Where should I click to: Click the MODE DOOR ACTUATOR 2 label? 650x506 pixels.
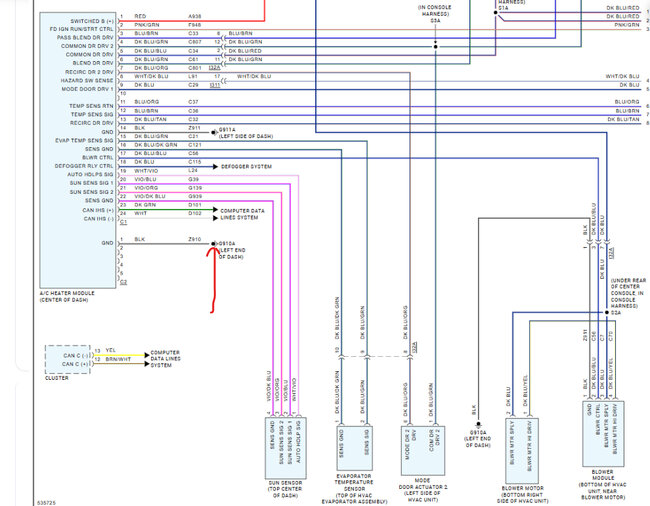[x=423, y=490]
